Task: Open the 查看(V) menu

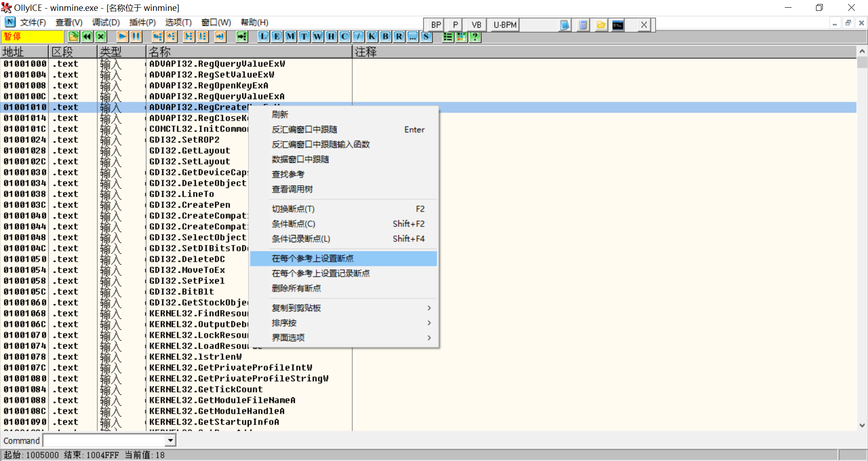Action: [x=69, y=23]
